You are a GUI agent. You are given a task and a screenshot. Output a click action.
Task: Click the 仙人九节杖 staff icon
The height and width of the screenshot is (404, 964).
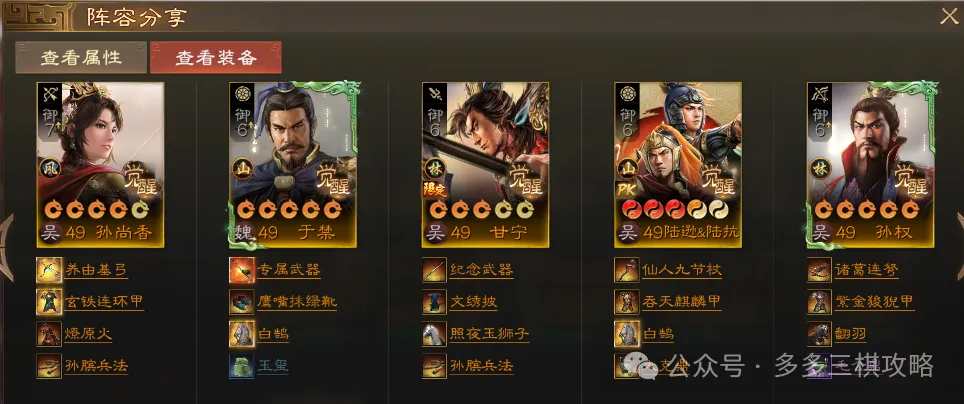coord(626,270)
